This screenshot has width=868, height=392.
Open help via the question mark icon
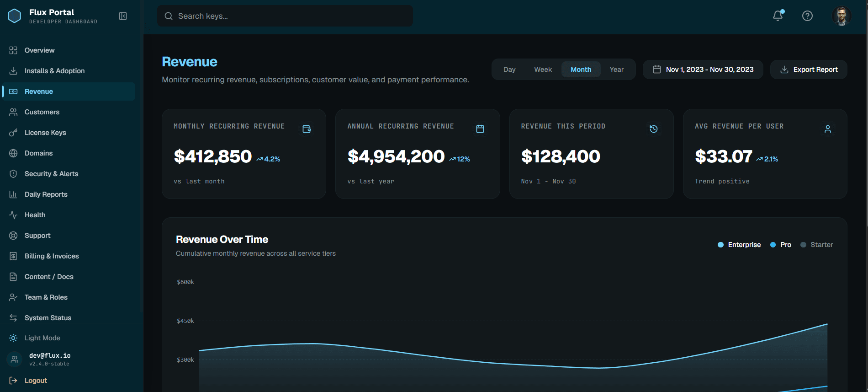pos(807,16)
